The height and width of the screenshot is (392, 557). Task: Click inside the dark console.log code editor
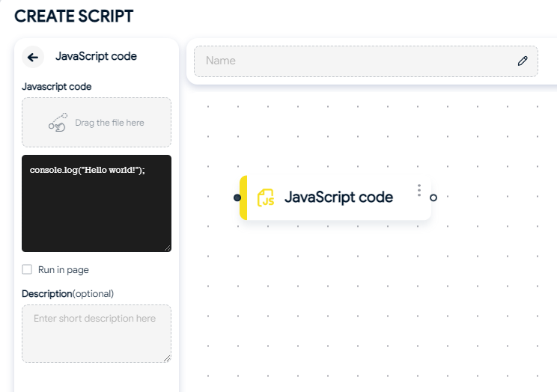click(x=97, y=203)
